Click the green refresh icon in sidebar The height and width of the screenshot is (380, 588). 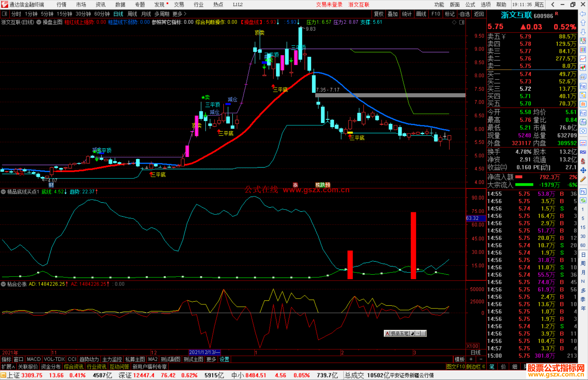point(583,200)
